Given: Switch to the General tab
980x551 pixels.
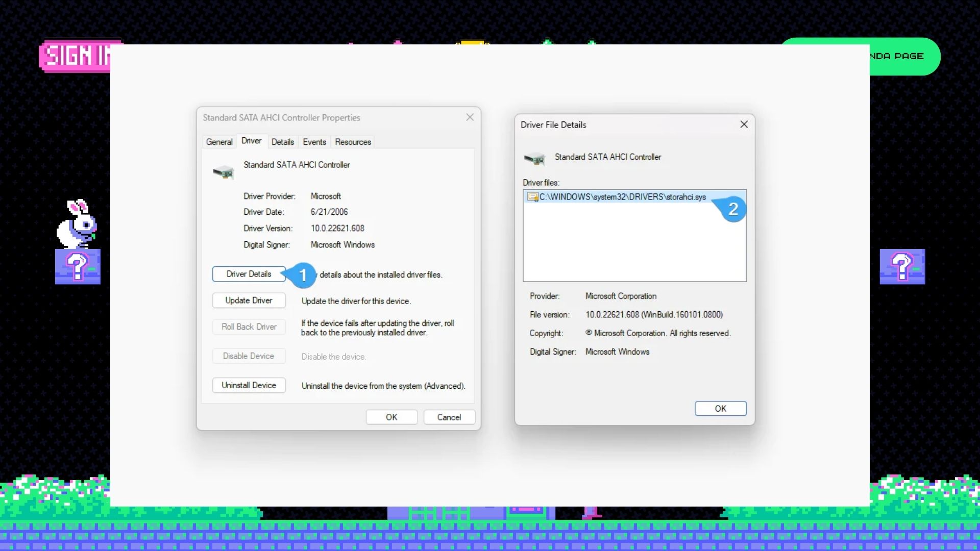Looking at the screenshot, I should (219, 142).
